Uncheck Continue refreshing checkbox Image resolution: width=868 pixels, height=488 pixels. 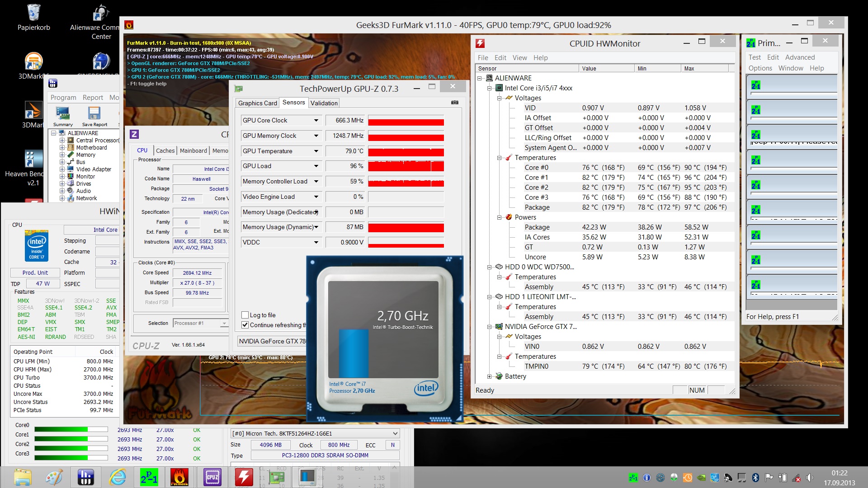[x=245, y=325]
